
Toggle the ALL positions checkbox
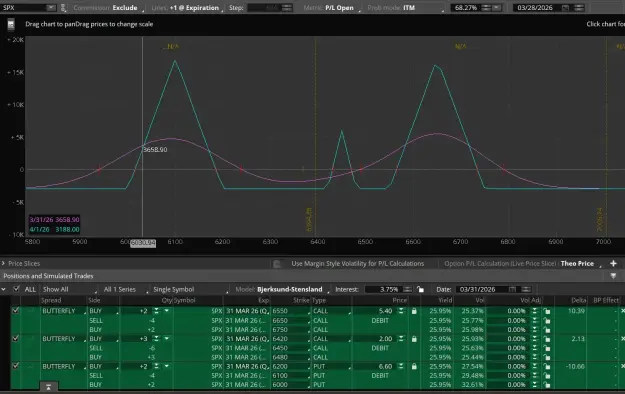pyautogui.click(x=16, y=289)
